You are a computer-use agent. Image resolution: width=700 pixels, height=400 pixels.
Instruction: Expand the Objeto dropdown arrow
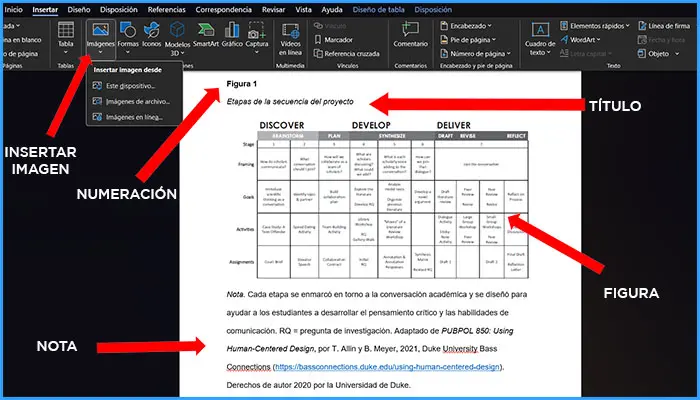click(x=677, y=54)
